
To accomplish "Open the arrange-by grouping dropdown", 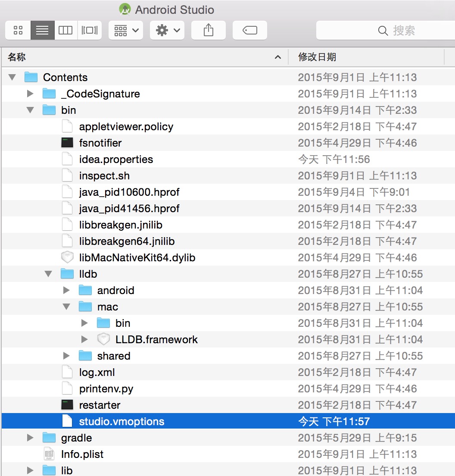I will tap(126, 30).
